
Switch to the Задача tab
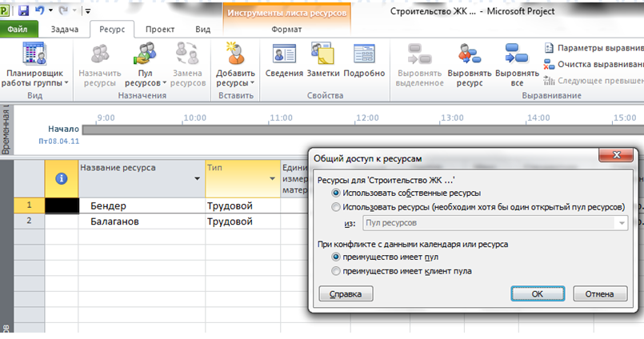click(65, 29)
